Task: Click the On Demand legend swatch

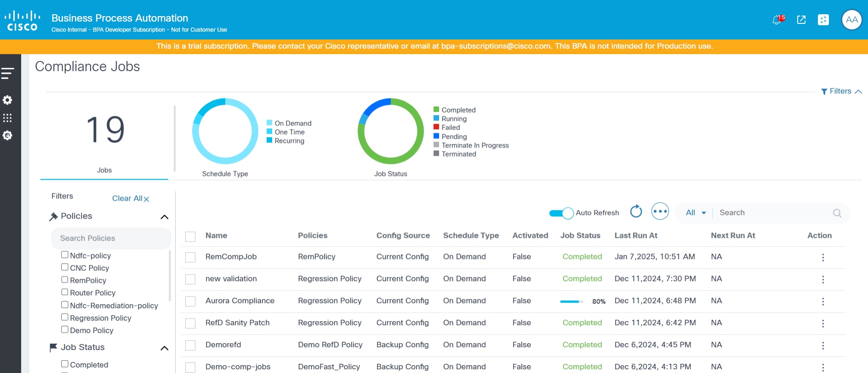Action: [269, 123]
